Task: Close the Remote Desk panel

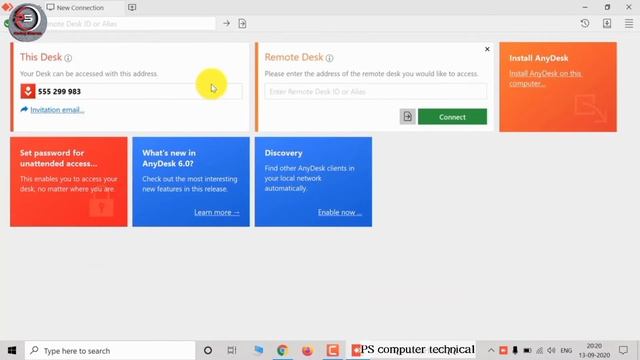Action: click(x=487, y=49)
